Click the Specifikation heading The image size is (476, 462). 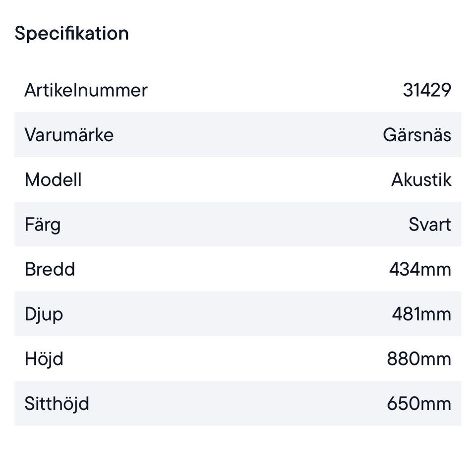point(72,33)
